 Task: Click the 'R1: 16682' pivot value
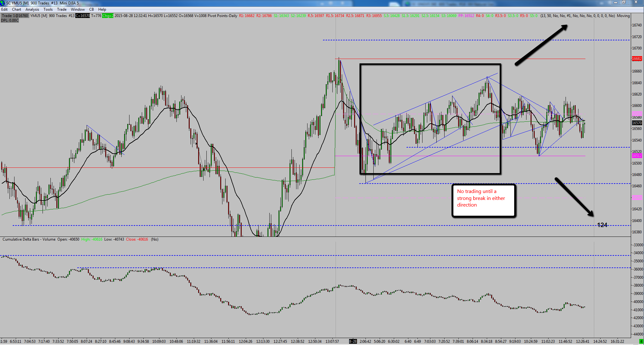coord(247,16)
